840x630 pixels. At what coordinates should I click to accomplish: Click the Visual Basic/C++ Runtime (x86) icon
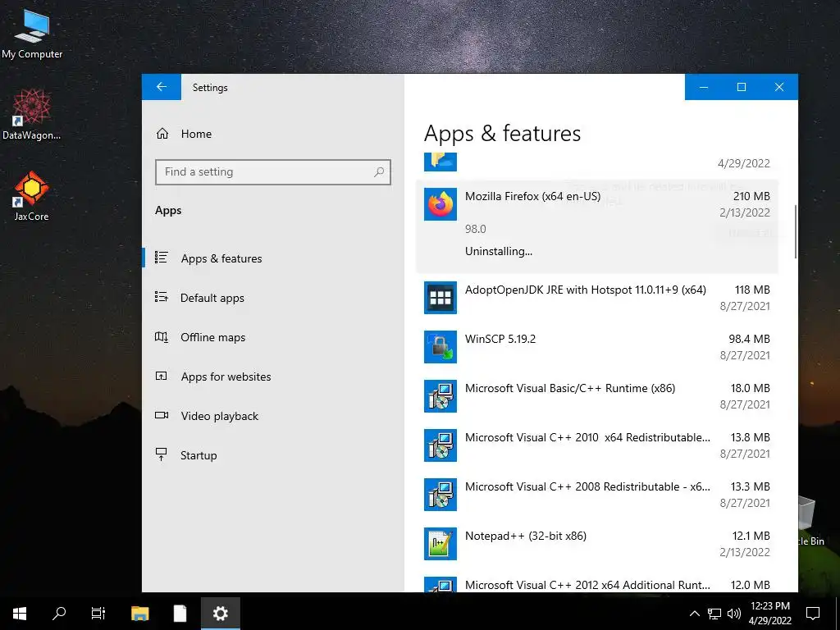[x=441, y=396]
